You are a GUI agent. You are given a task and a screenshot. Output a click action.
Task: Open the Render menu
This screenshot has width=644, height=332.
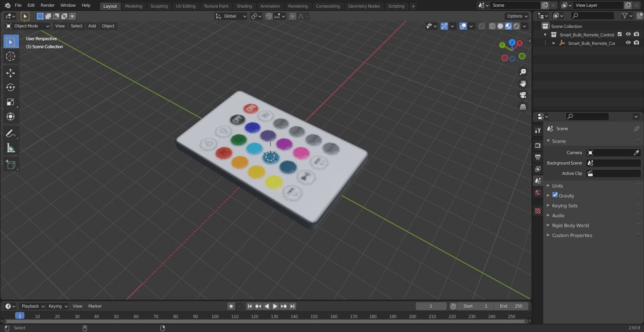(48, 5)
